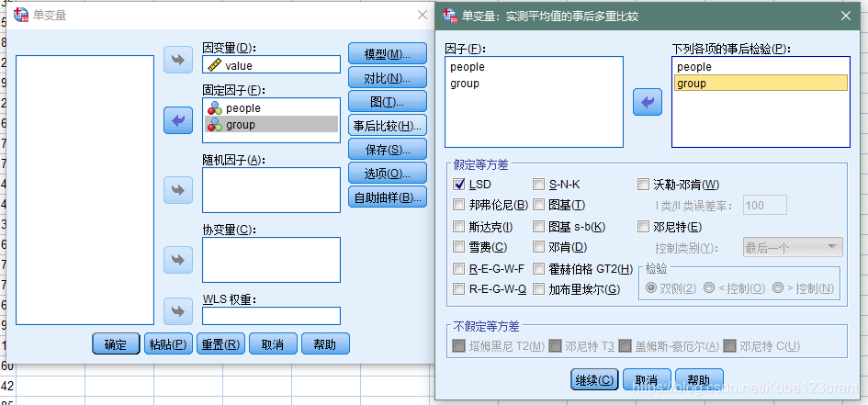Screen dimensions: 868x405
Task: Enable 沃勒-邓肯(W) checkbox
Action: click(x=643, y=185)
